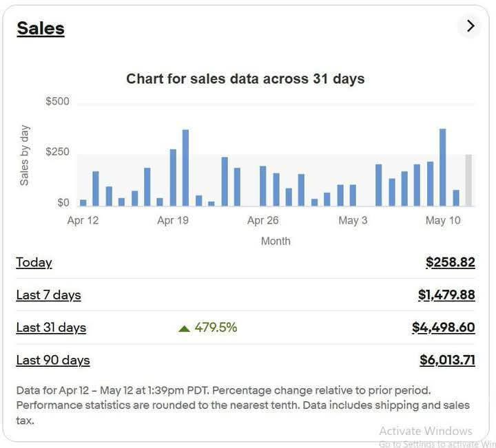Viewport: 496px width, 448px height.
Task: Select the gray bar for today's sales
Action: (x=468, y=180)
